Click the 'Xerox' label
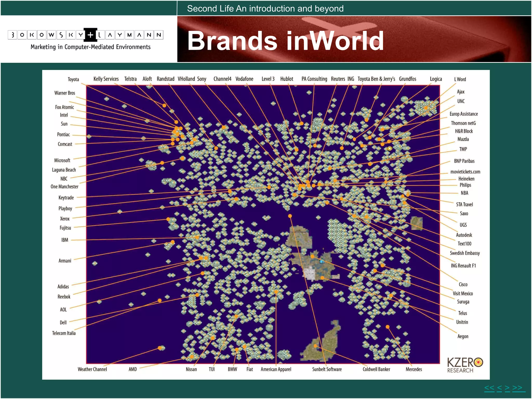The image size is (532, 399). coord(65,219)
